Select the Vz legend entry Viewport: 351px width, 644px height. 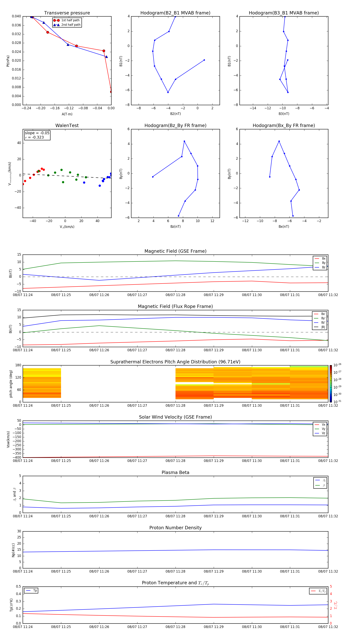(x=320, y=433)
